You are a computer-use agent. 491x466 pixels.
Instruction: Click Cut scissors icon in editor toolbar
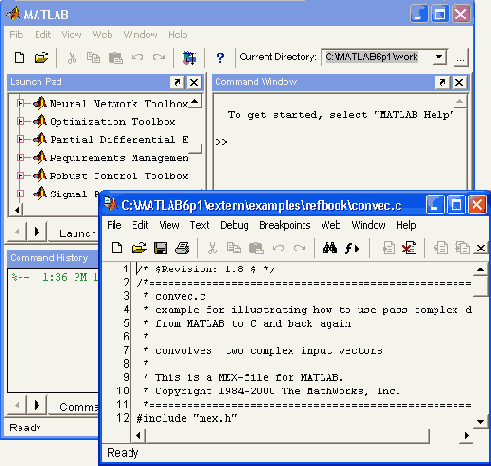[x=212, y=248]
